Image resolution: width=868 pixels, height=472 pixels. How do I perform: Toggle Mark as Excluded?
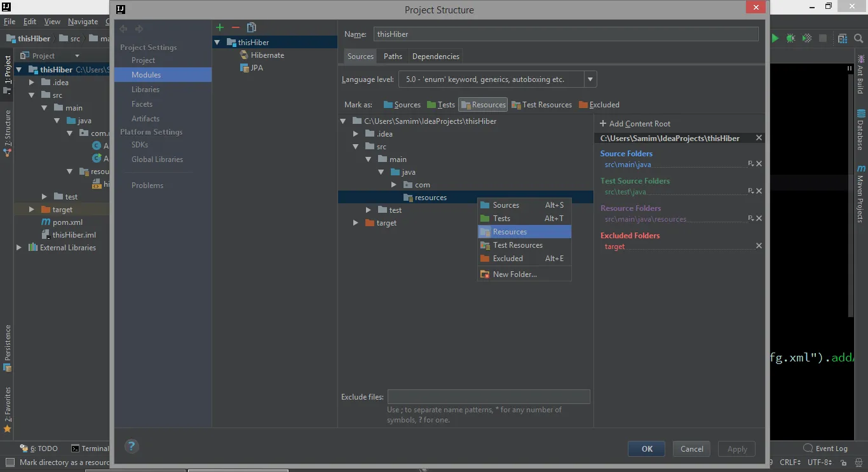[x=599, y=105]
